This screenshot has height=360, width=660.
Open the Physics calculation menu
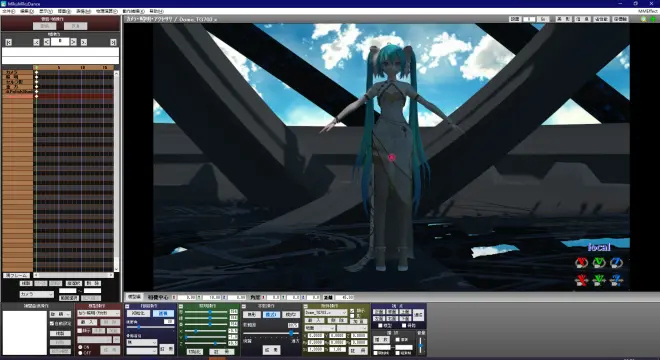pos(107,11)
